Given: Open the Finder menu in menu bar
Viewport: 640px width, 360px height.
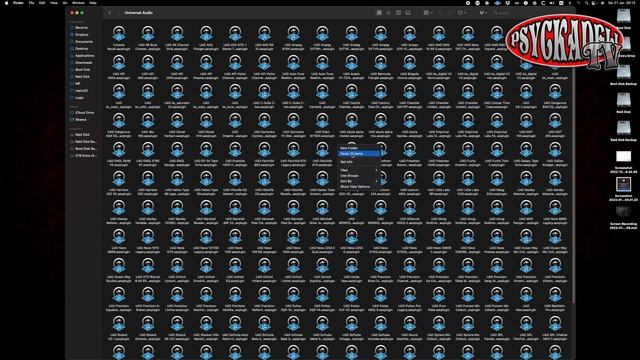Looking at the screenshot, I should (x=18, y=3).
